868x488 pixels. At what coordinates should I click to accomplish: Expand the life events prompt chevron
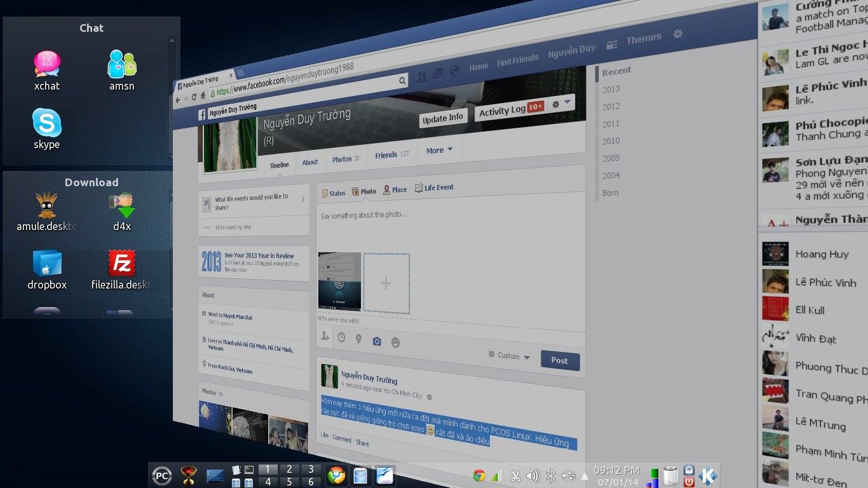click(x=302, y=199)
